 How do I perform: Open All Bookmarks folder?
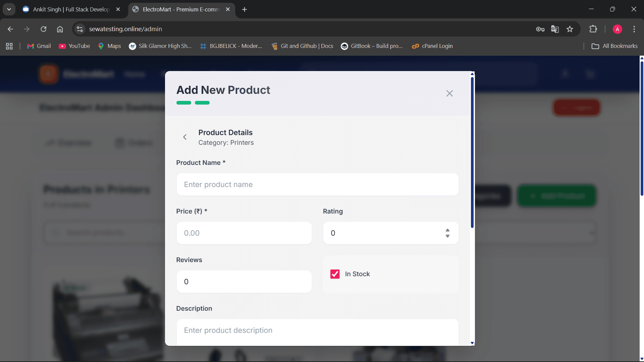point(614,46)
